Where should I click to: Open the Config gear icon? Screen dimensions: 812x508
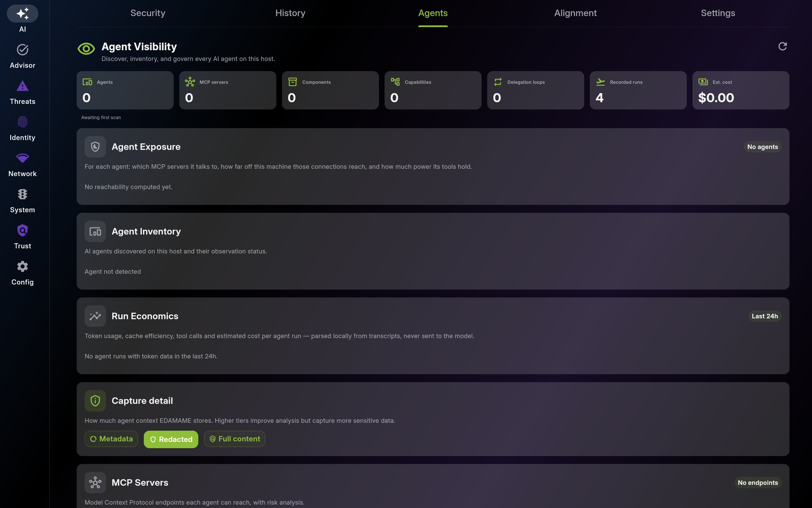[23, 266]
